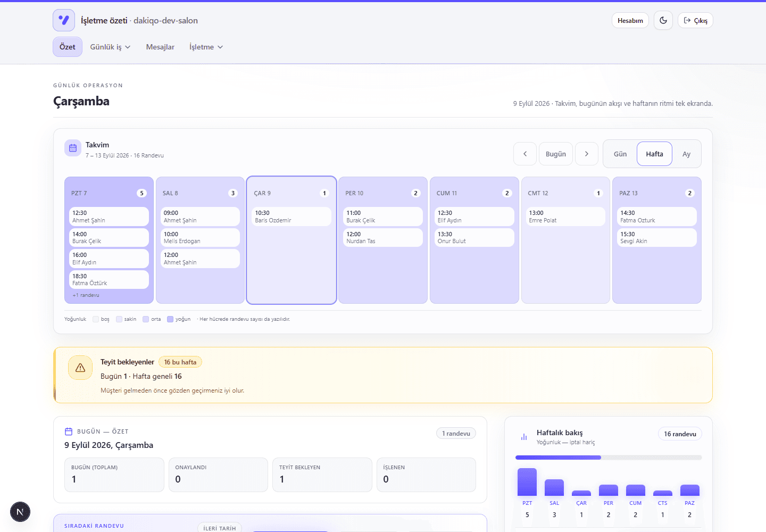The width and height of the screenshot is (766, 532).
Task: Switch calendar to Ay view
Action: coord(686,154)
